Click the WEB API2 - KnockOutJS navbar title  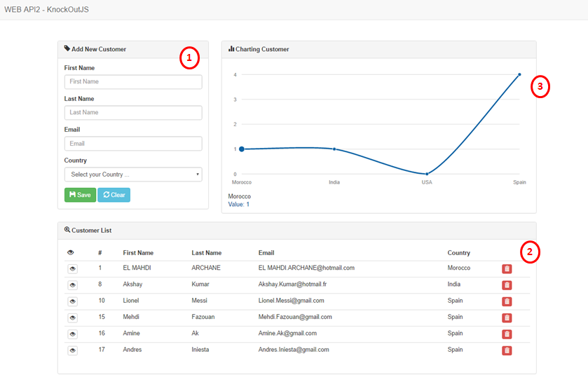click(x=46, y=10)
